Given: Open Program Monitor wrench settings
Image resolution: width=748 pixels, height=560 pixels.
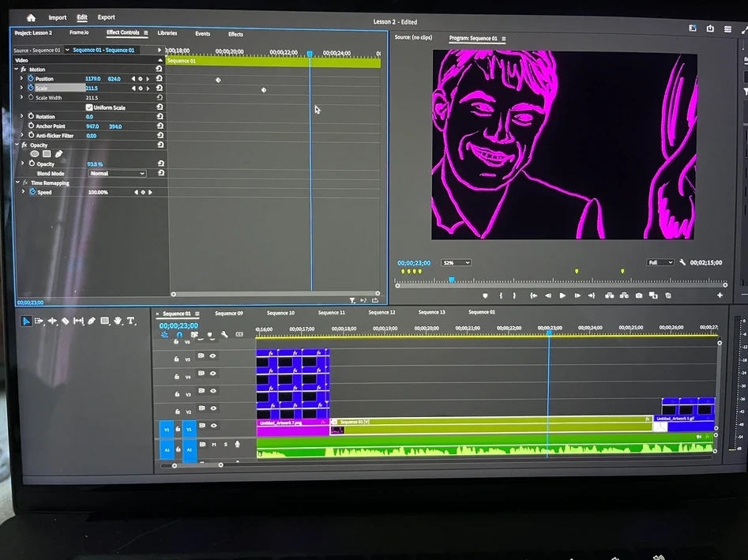Looking at the screenshot, I should [x=682, y=262].
